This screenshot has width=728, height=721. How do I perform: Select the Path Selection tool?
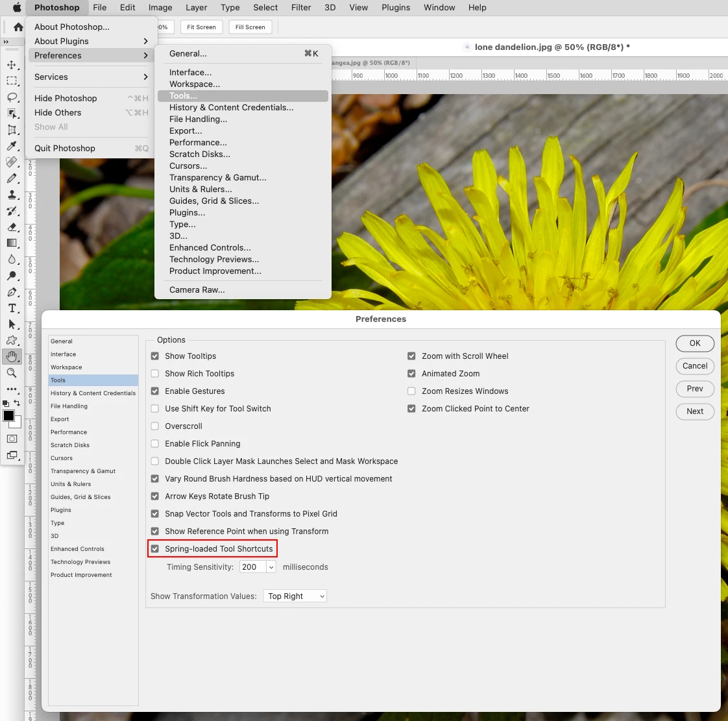coord(12,324)
